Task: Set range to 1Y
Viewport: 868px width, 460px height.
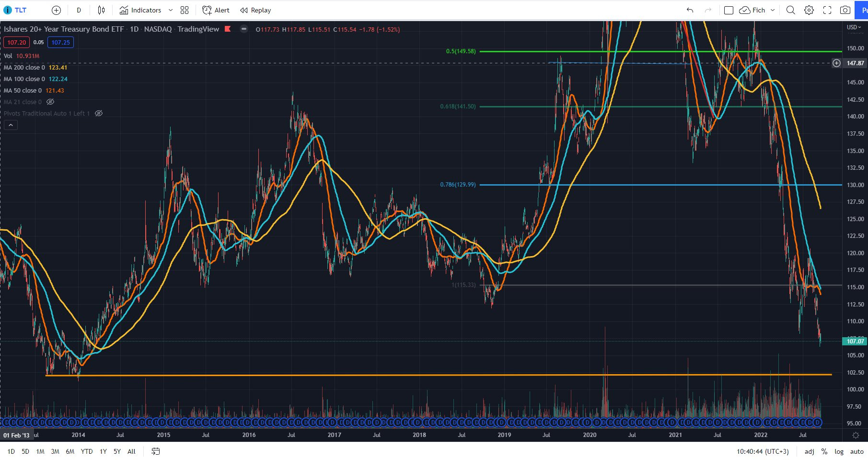Action: coord(103,451)
